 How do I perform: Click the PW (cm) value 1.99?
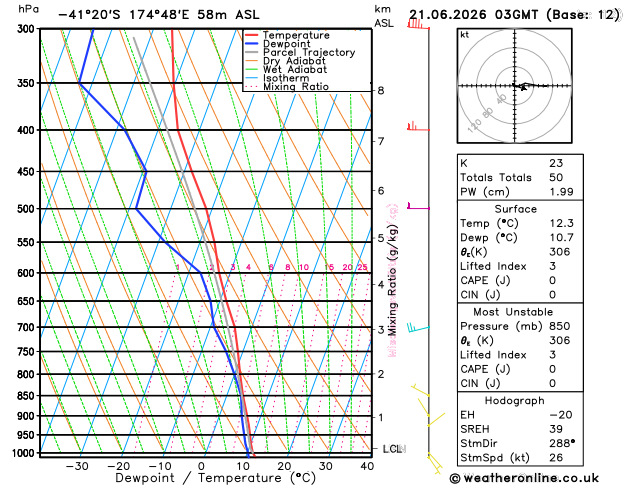(x=561, y=192)
